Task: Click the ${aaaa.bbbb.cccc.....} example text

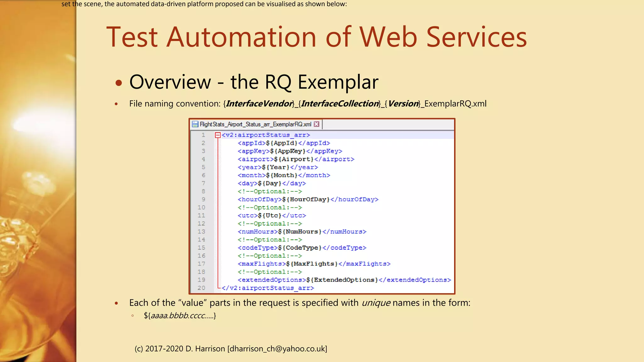Action: point(180,315)
